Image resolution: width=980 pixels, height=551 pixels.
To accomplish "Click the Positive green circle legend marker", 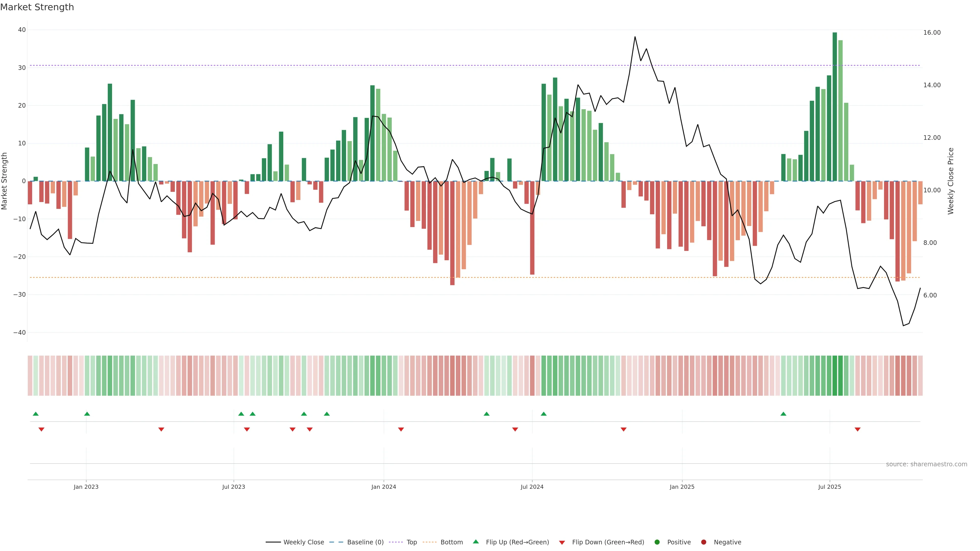I will [x=657, y=542].
